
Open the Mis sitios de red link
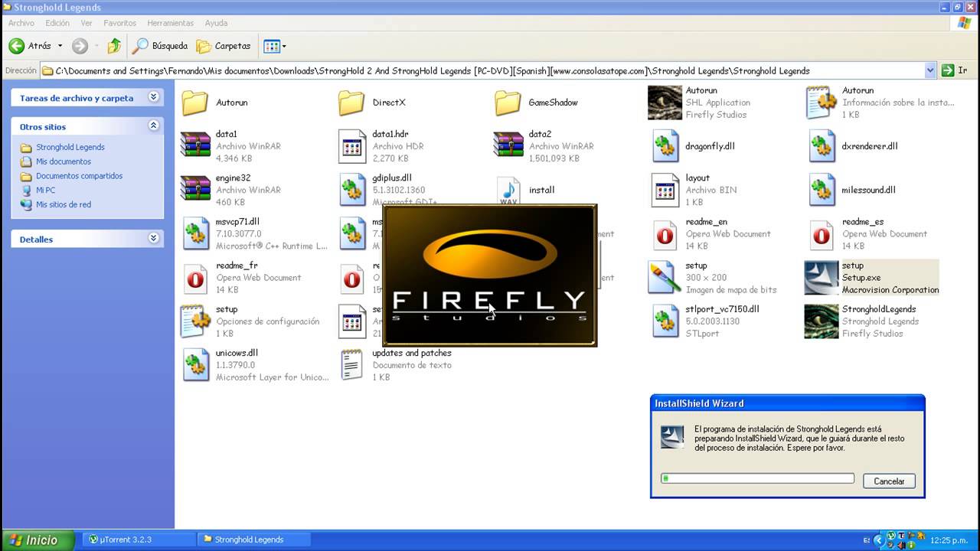point(63,204)
